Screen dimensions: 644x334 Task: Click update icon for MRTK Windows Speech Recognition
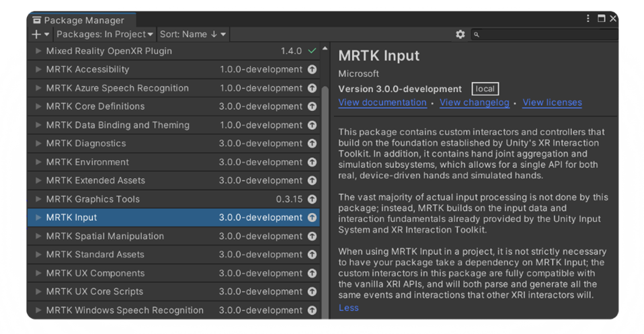coord(312,310)
